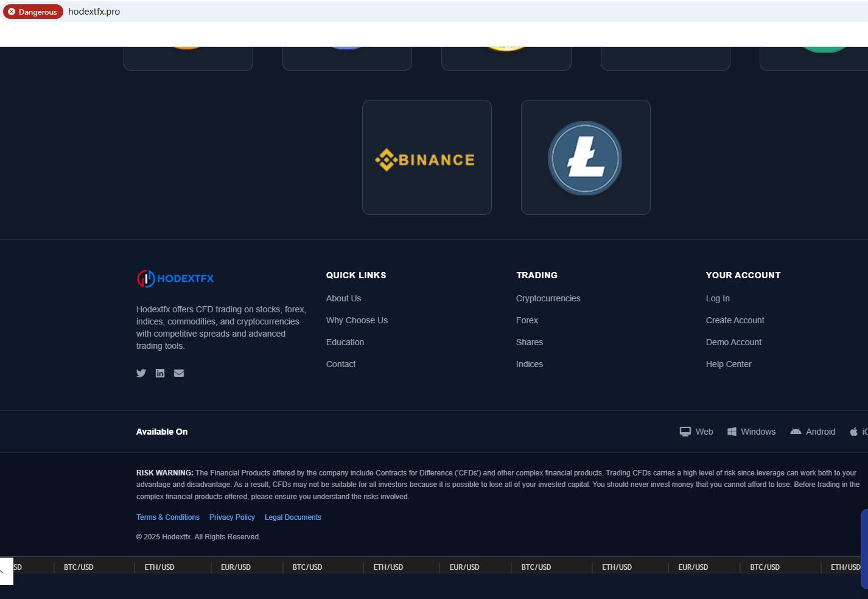This screenshot has width=868, height=599.
Task: Select the Litecoin coin card
Action: 586,157
